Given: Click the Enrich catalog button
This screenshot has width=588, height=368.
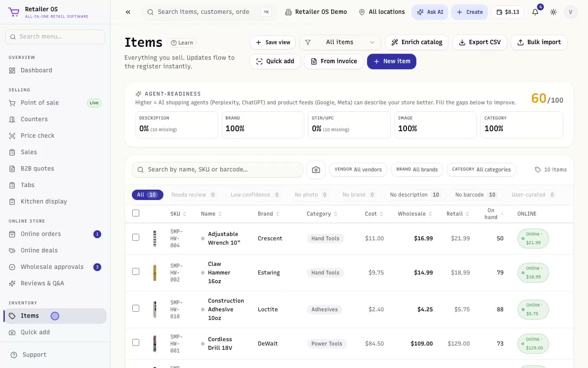Looking at the screenshot, I should (x=417, y=42).
